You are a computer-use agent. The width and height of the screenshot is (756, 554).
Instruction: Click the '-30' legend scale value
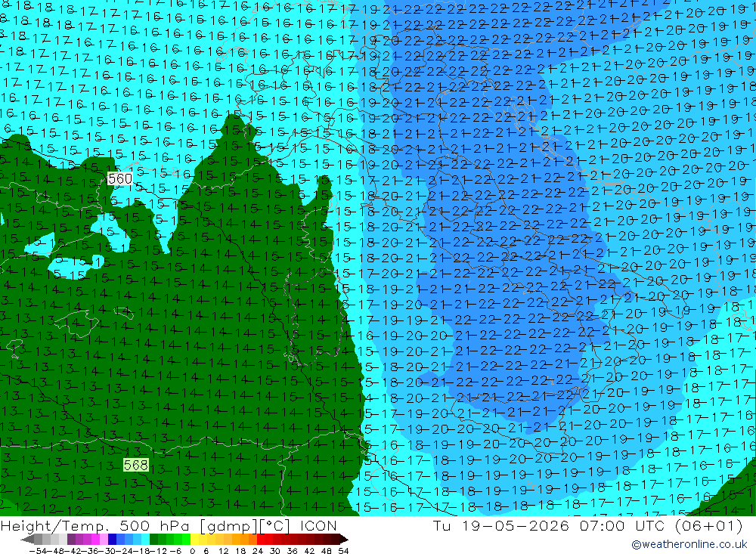tap(108, 551)
